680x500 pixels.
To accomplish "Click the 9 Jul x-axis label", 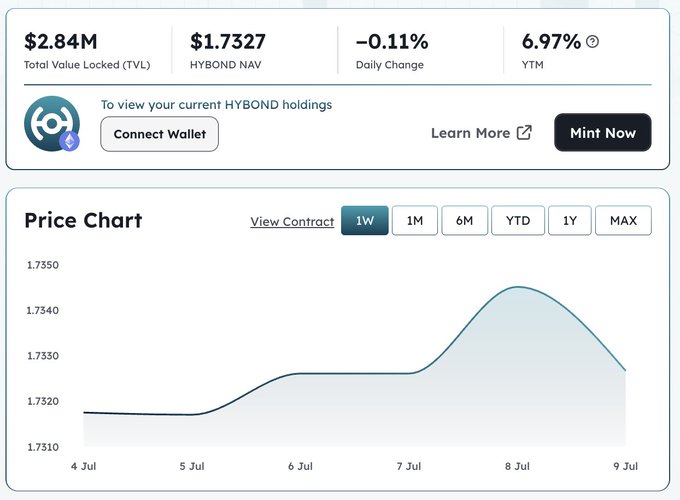I will [625, 466].
